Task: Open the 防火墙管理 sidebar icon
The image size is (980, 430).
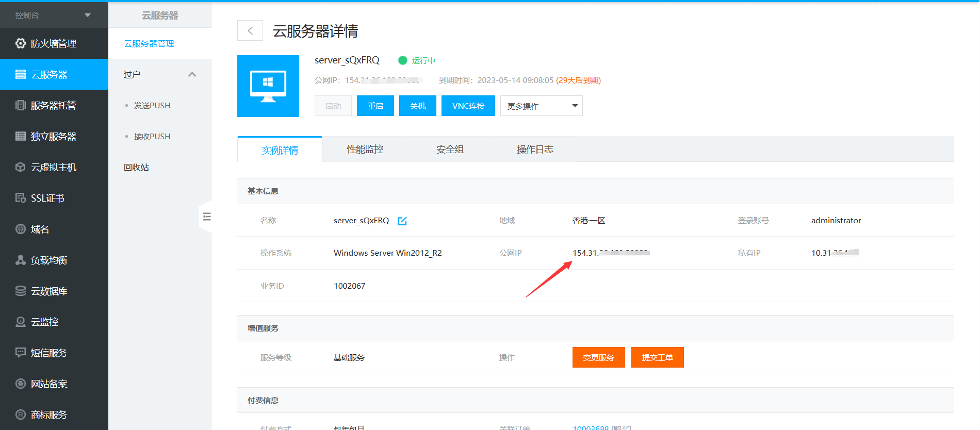Action: coord(21,43)
